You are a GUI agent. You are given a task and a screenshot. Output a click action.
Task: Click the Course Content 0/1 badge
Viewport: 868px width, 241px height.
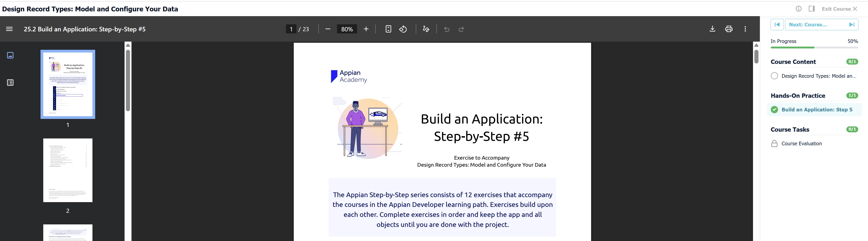coord(852,62)
